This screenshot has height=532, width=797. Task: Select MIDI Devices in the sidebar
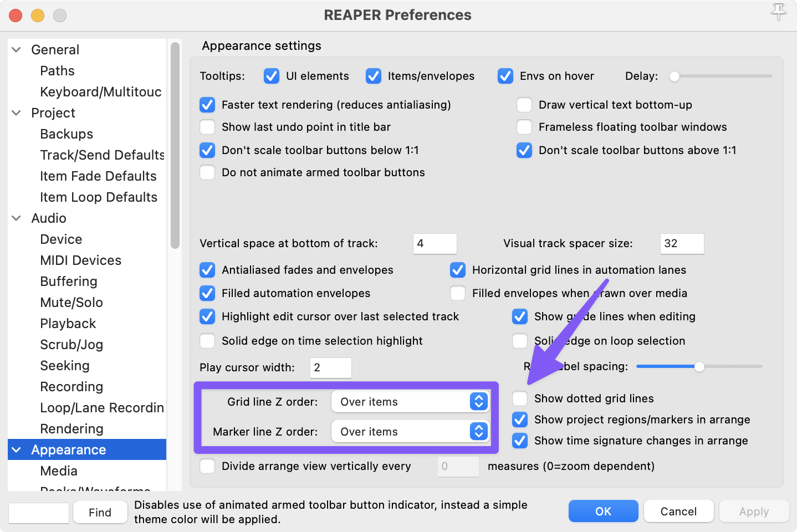(80, 260)
